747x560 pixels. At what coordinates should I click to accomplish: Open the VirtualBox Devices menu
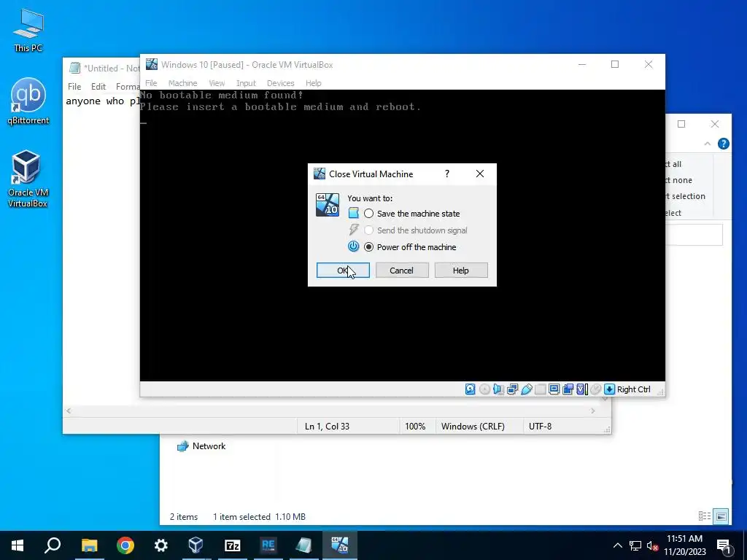coord(280,83)
